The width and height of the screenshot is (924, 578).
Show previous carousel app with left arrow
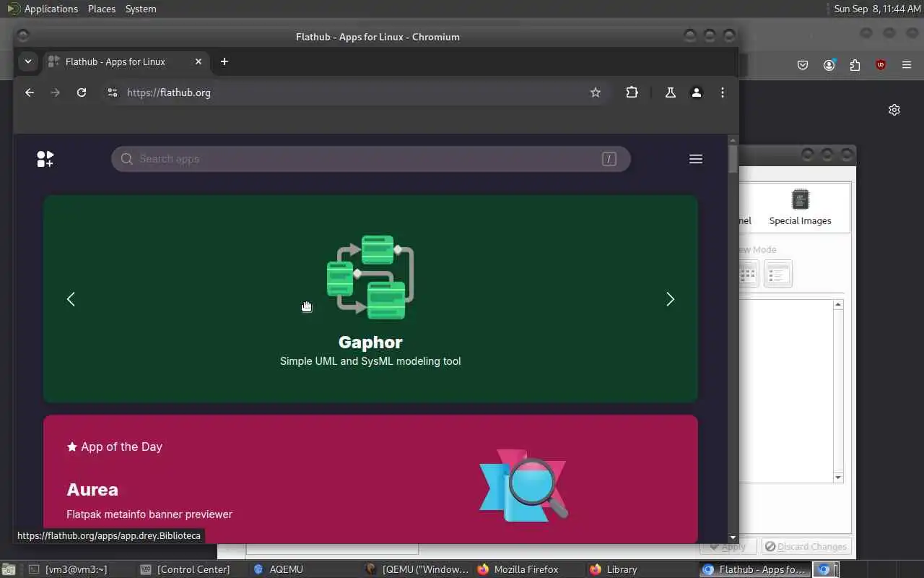click(71, 299)
